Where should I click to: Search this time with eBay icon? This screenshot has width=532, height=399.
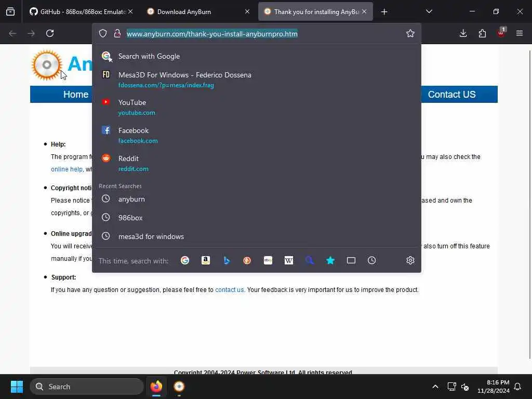click(x=268, y=260)
